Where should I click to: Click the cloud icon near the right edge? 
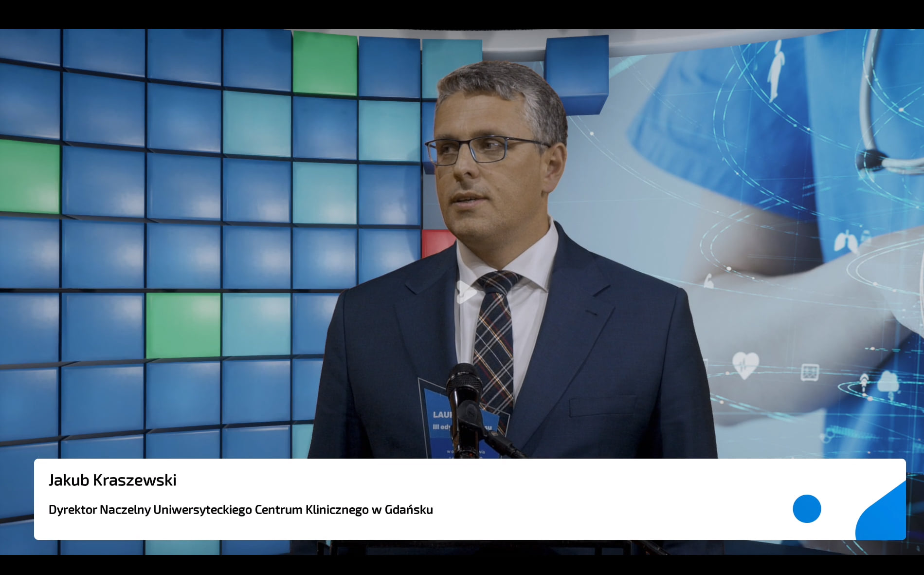click(888, 382)
